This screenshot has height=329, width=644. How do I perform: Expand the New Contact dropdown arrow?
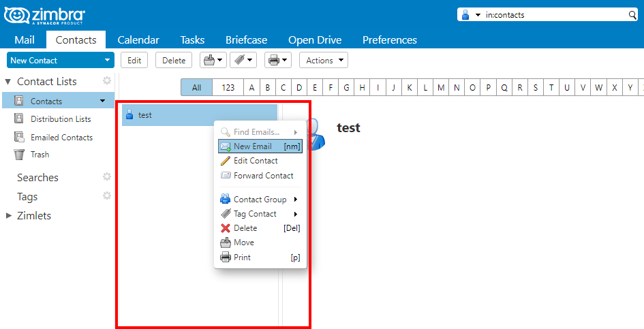pos(107,61)
